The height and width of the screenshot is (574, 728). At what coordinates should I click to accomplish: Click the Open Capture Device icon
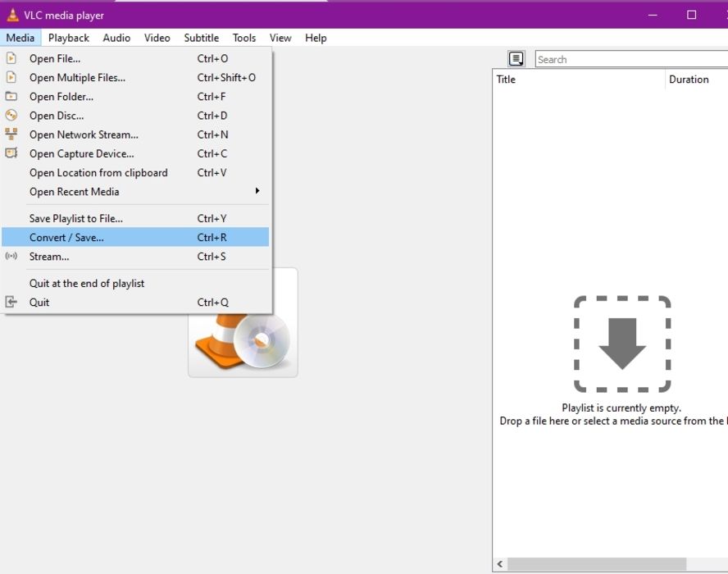11,153
